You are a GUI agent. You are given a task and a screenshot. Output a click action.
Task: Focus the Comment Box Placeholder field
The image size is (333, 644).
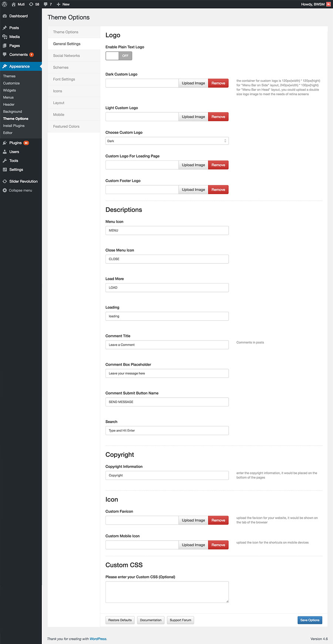[167, 374]
